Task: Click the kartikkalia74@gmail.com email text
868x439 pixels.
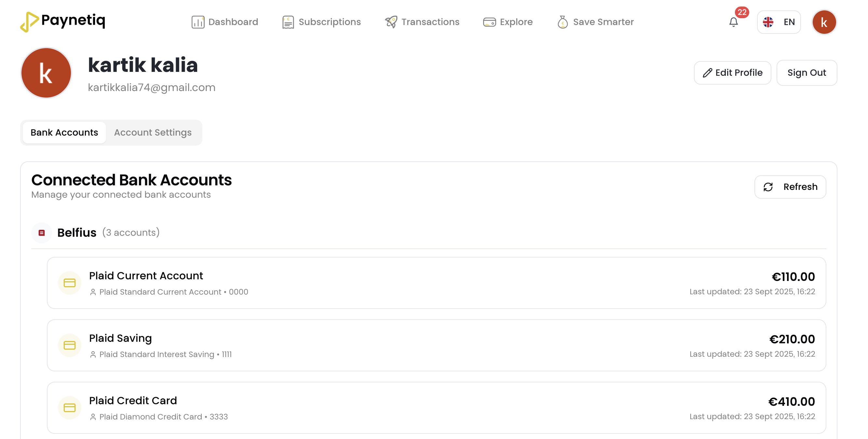Action: (152, 87)
